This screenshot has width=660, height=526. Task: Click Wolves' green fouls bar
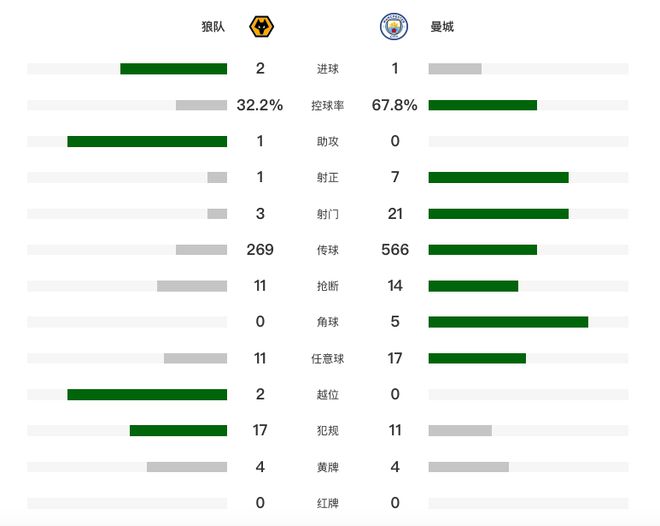pos(178,430)
